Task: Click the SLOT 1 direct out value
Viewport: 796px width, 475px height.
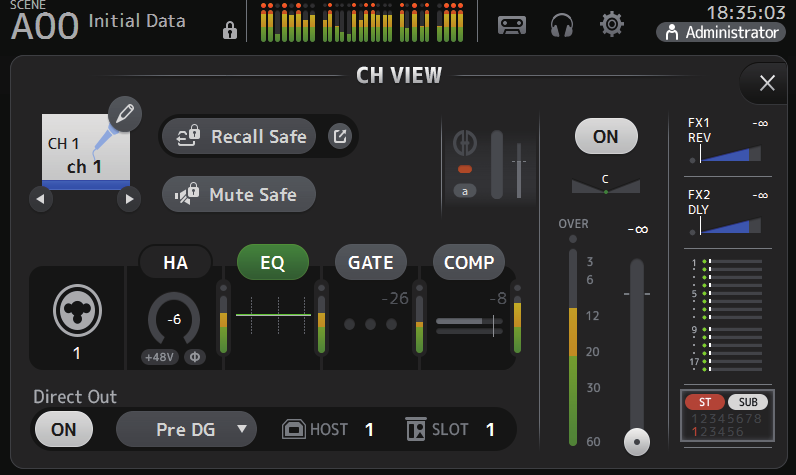Action: click(x=490, y=430)
